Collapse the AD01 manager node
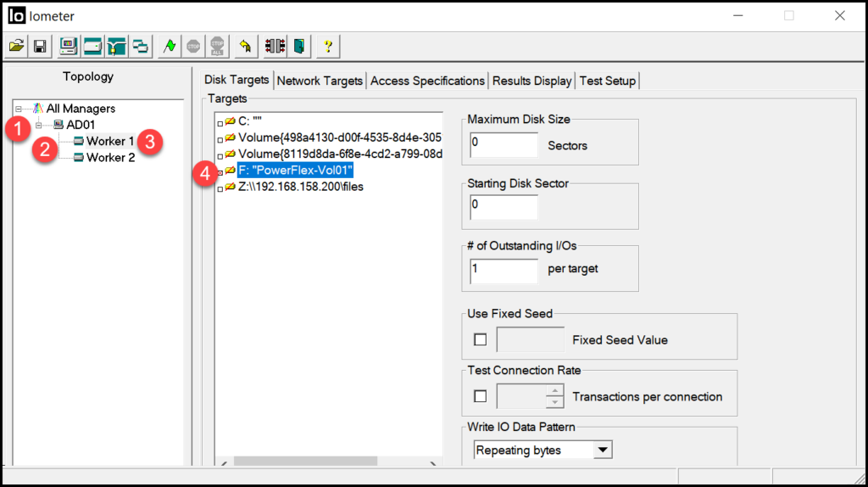The height and width of the screenshot is (487, 868). (39, 126)
